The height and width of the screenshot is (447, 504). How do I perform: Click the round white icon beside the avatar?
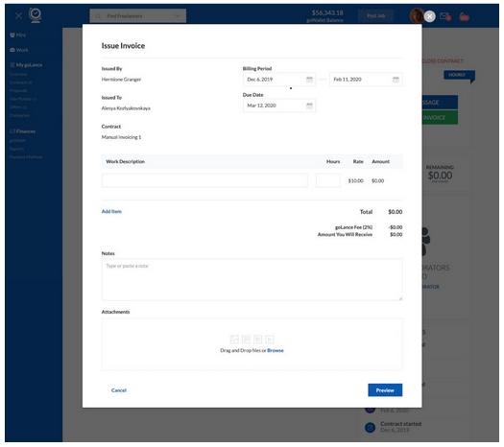pos(429,16)
